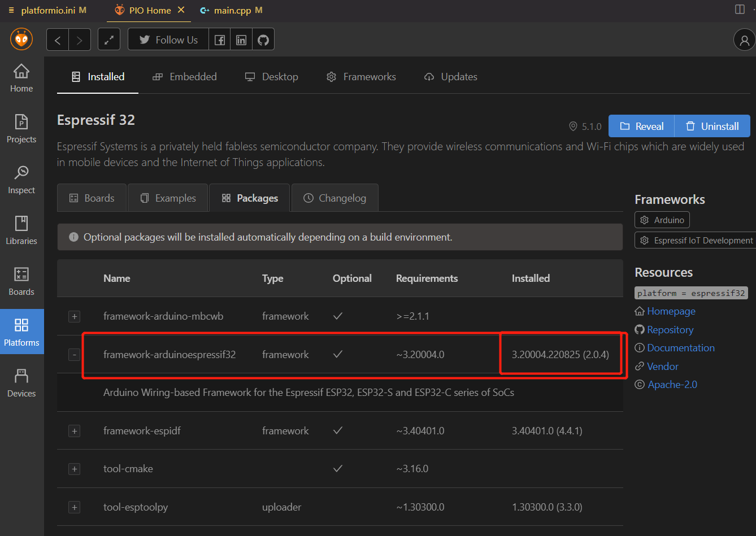
Task: Click the Arduino framework tag
Action: [x=662, y=220]
